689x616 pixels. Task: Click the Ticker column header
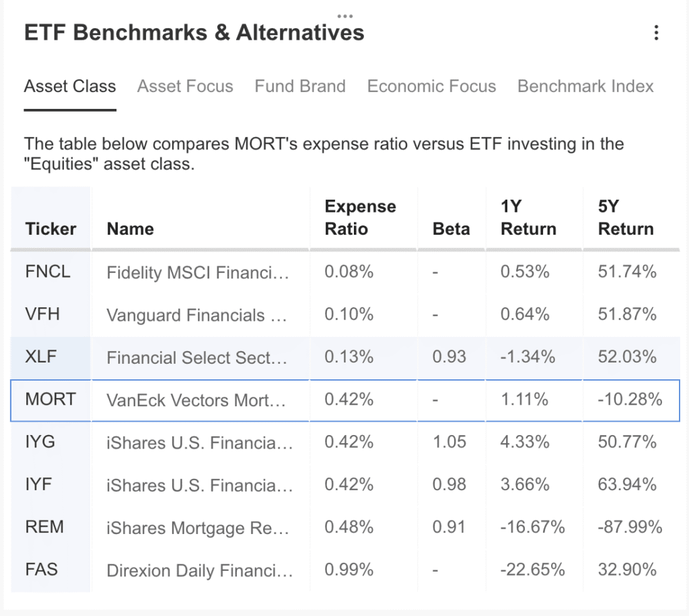pos(50,229)
